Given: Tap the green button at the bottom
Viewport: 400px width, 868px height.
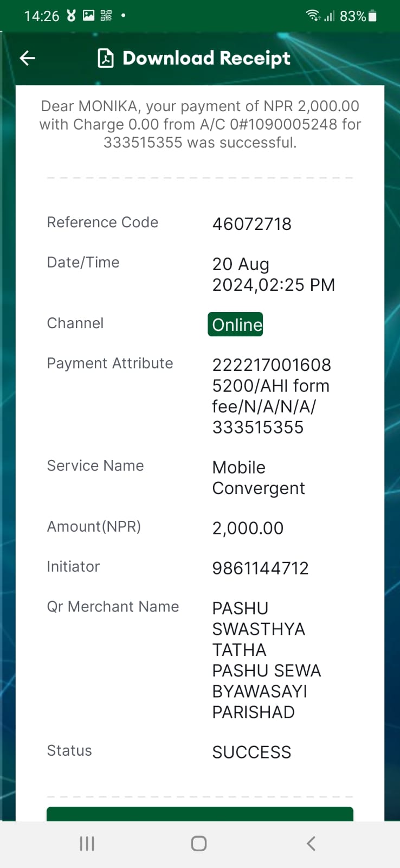Looking at the screenshot, I should pyautogui.click(x=200, y=814).
